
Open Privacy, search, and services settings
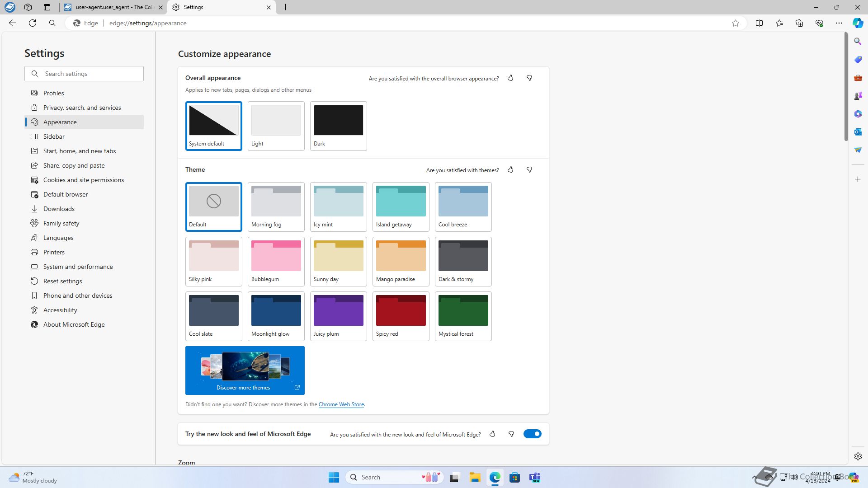tap(84, 108)
